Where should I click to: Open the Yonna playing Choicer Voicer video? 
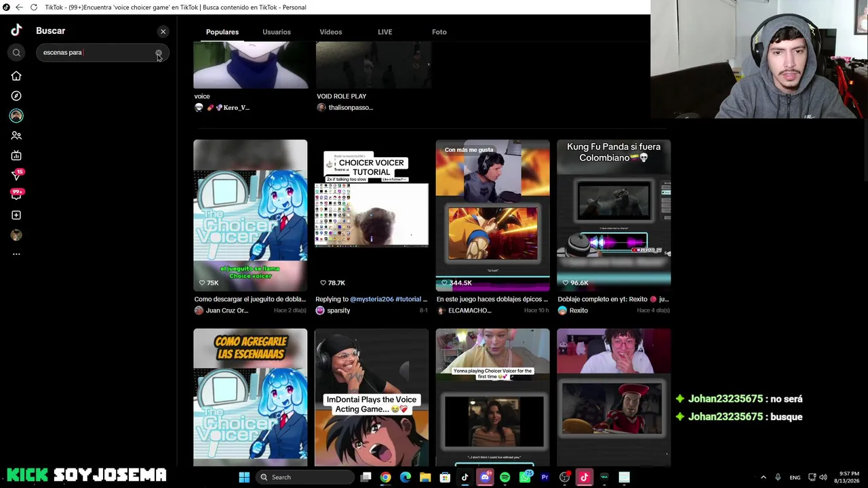[493, 398]
